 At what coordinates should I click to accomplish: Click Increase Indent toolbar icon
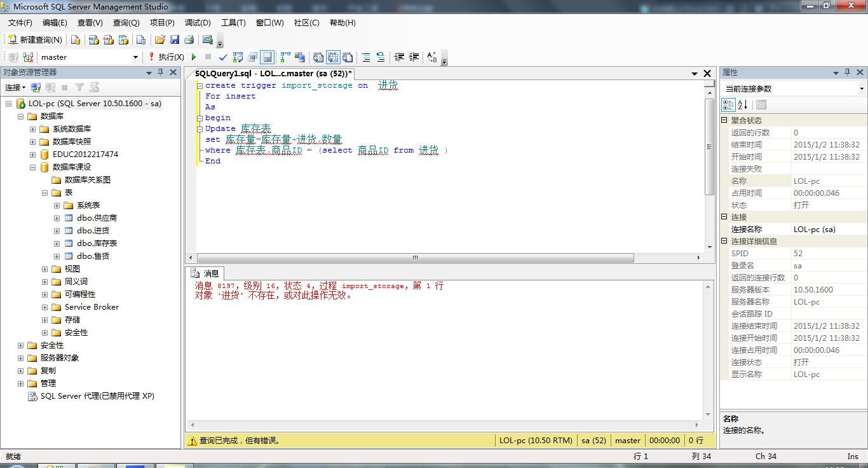point(414,57)
